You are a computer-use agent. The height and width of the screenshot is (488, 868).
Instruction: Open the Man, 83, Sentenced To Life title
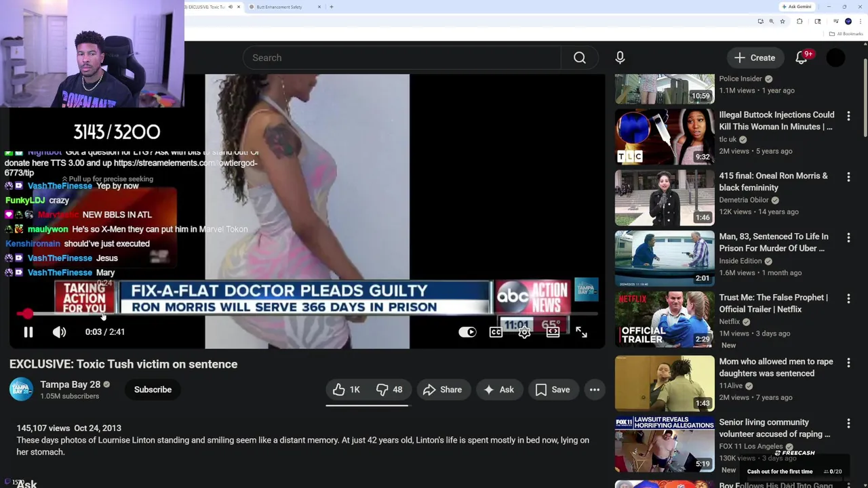click(x=773, y=242)
